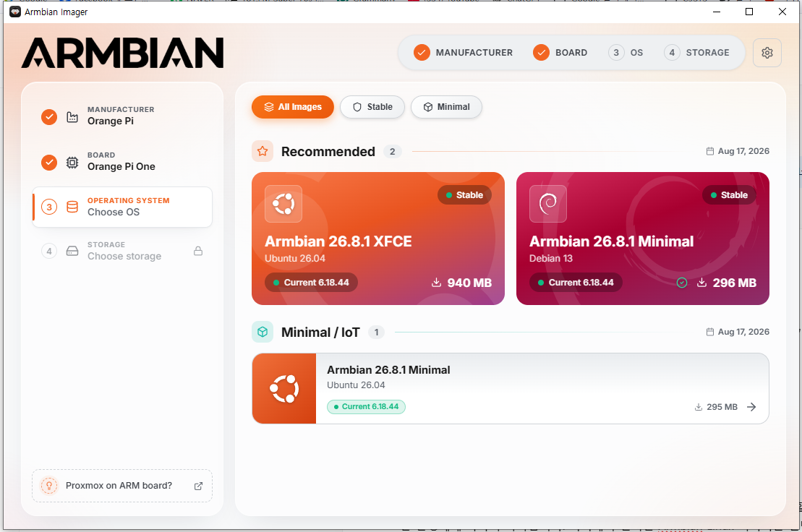Viewport: 802px width, 532px height.
Task: Show All Images filter
Action: click(x=293, y=107)
